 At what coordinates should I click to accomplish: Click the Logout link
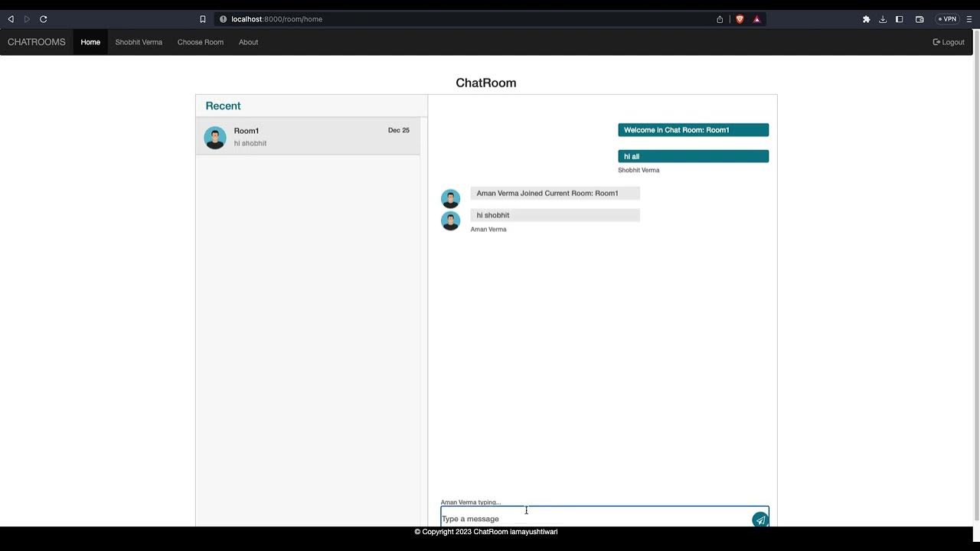pyautogui.click(x=949, y=42)
